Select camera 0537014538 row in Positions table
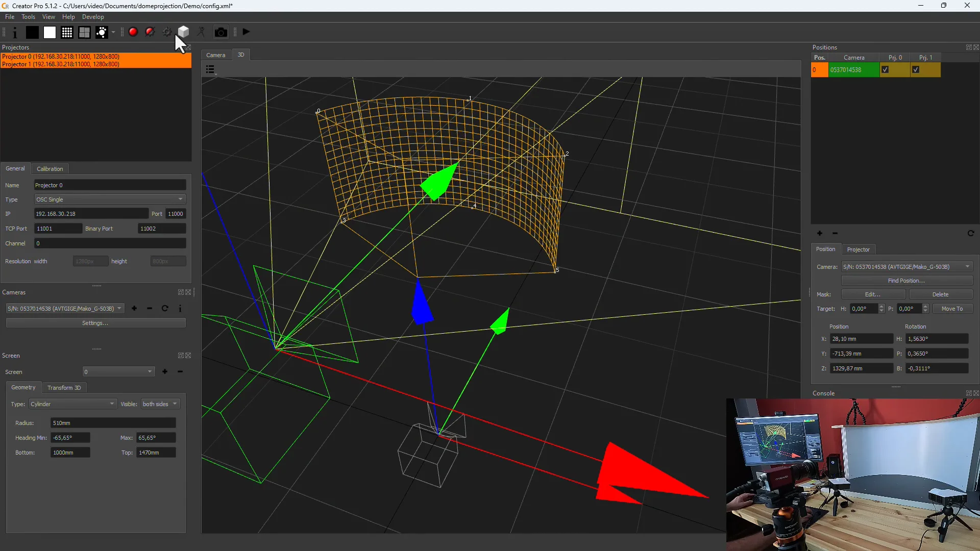Screen dimensions: 980x551 point(854,70)
